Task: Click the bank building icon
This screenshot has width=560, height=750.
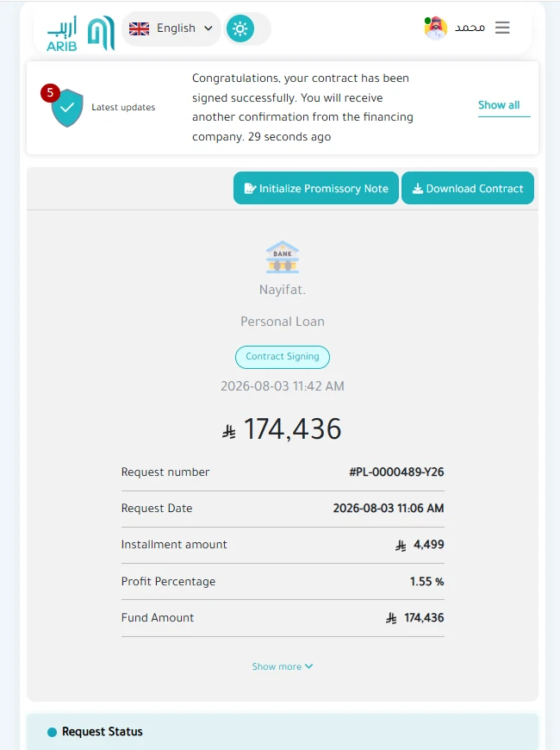Action: coord(283,257)
